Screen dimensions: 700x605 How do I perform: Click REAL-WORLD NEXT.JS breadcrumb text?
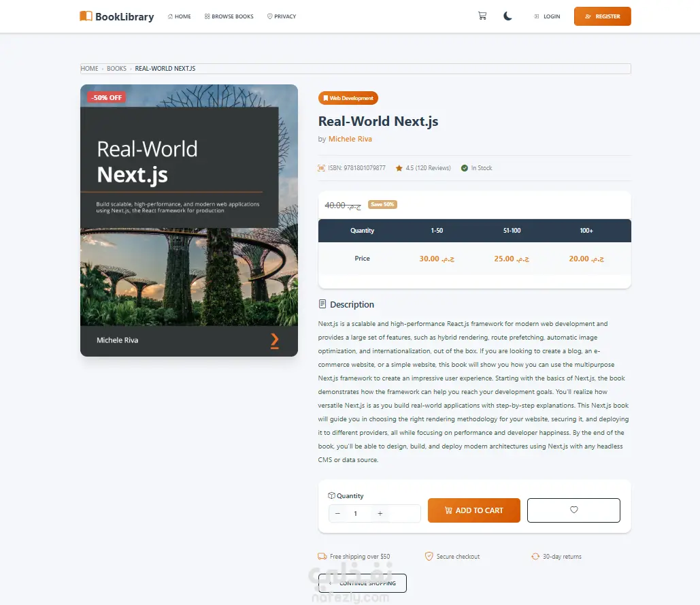(x=165, y=68)
